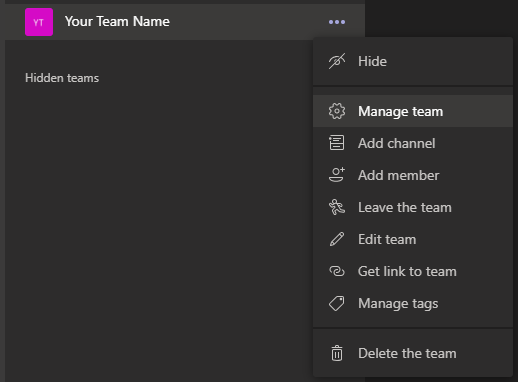Choose Delete the team option
Image resolution: width=518 pixels, height=382 pixels.
[413, 353]
